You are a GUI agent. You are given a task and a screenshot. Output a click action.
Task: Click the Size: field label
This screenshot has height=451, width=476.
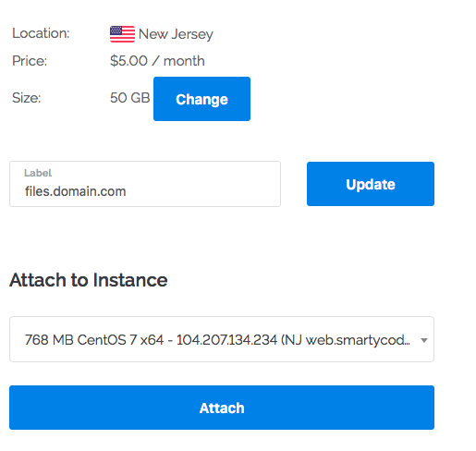point(26,98)
